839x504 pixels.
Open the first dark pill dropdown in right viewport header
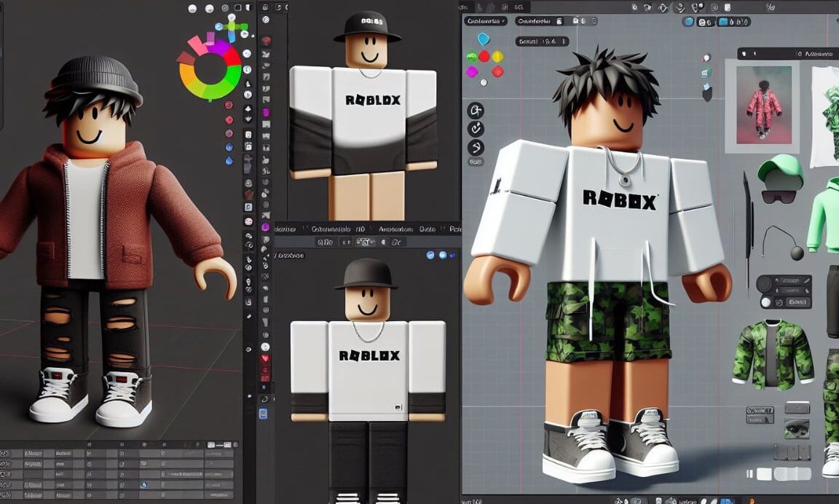[485, 21]
